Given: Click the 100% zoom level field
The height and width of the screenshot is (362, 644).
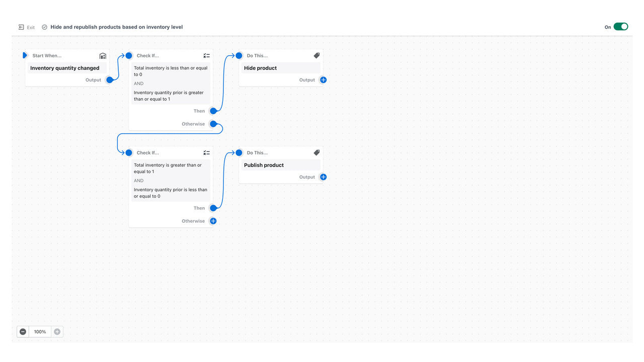Looking at the screenshot, I should (40, 331).
